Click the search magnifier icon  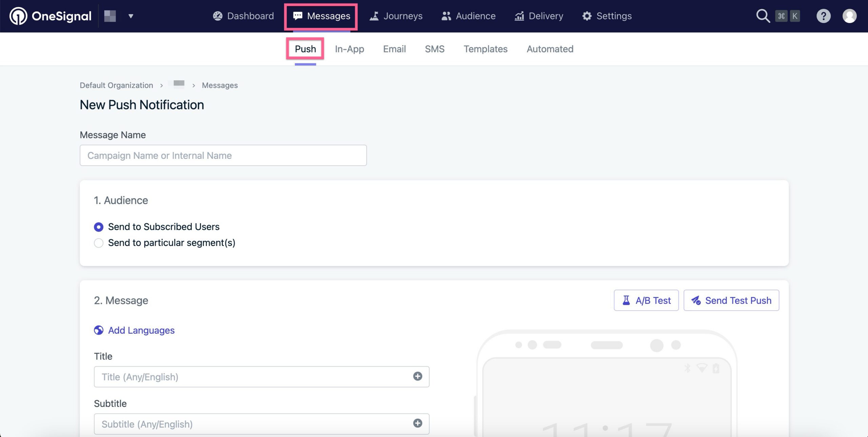pyautogui.click(x=763, y=16)
